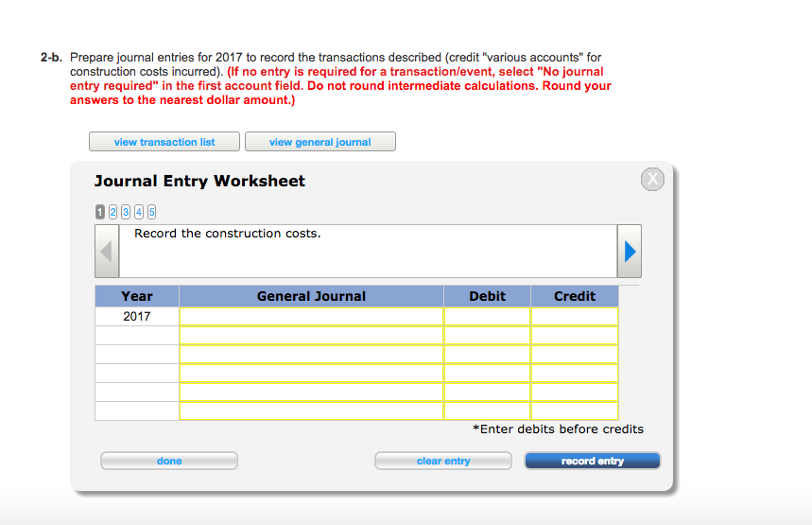Click the Year column header
The image size is (812, 525).
[137, 296]
